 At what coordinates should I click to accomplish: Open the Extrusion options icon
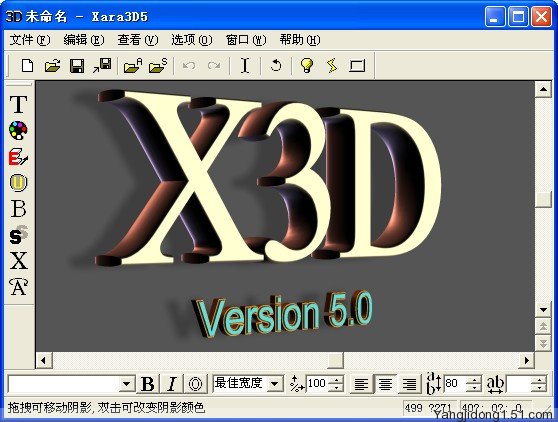point(19,157)
